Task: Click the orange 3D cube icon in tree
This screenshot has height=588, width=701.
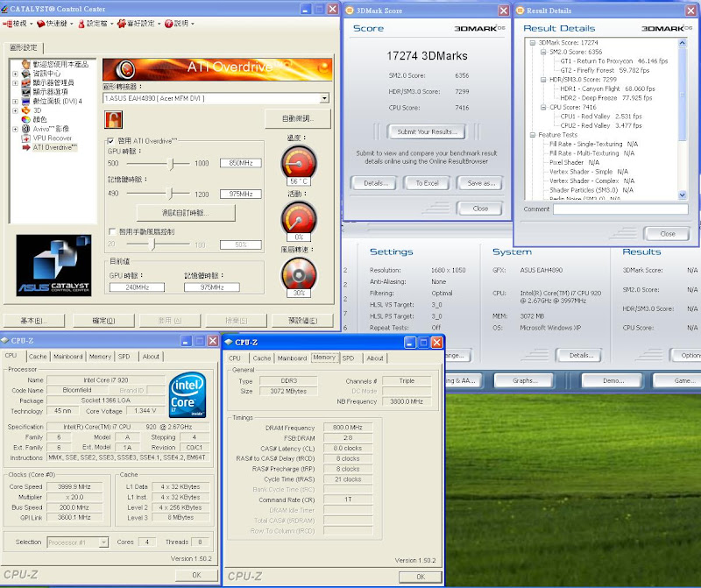Action: pos(26,110)
